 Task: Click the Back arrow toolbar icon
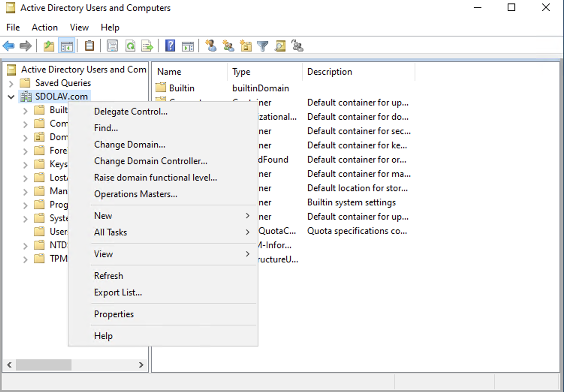tap(8, 46)
